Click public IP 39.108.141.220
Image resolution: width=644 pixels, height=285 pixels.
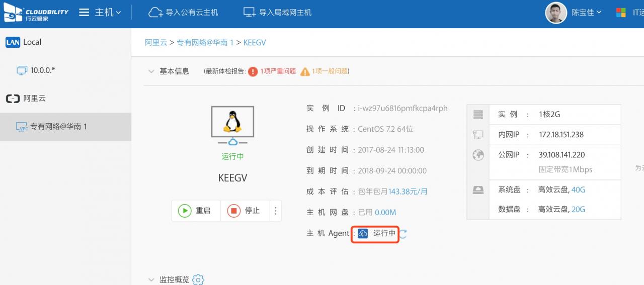562,155
